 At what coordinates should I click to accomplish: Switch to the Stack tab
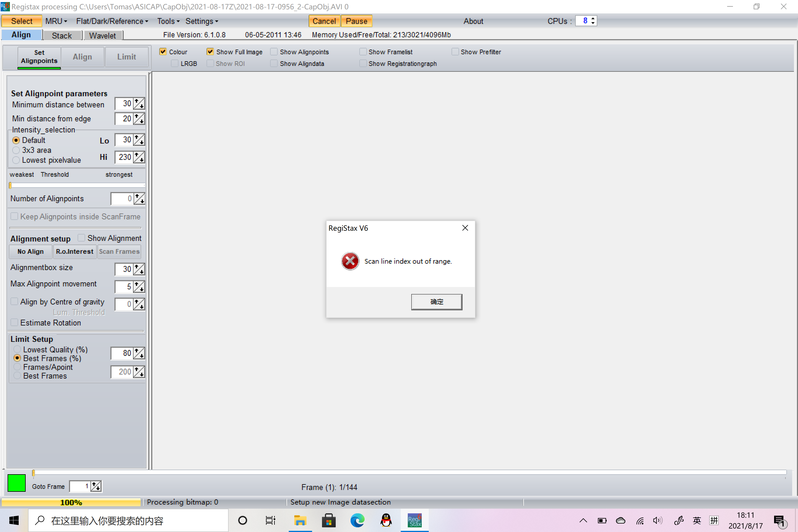[62, 36]
